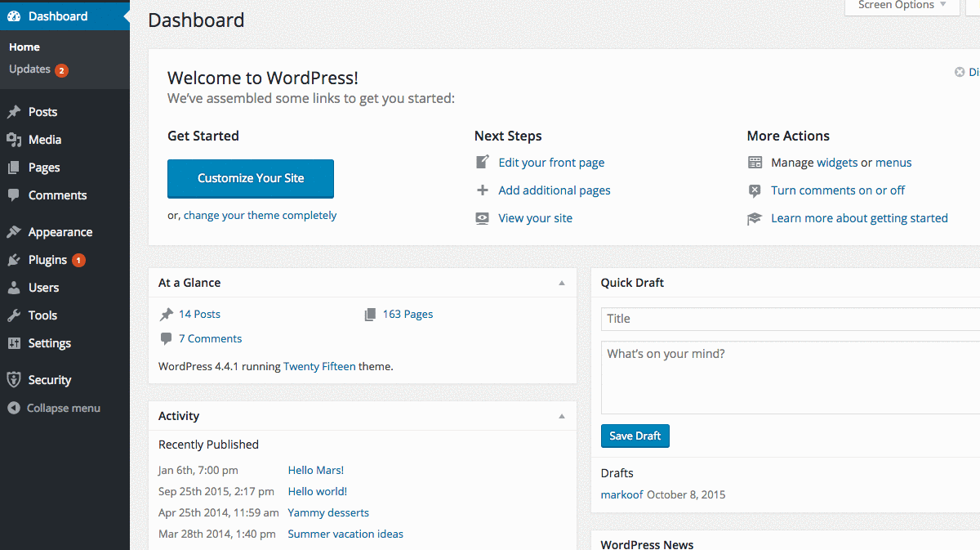The height and width of the screenshot is (550, 980).
Task: Click the View your site link
Action: click(536, 218)
